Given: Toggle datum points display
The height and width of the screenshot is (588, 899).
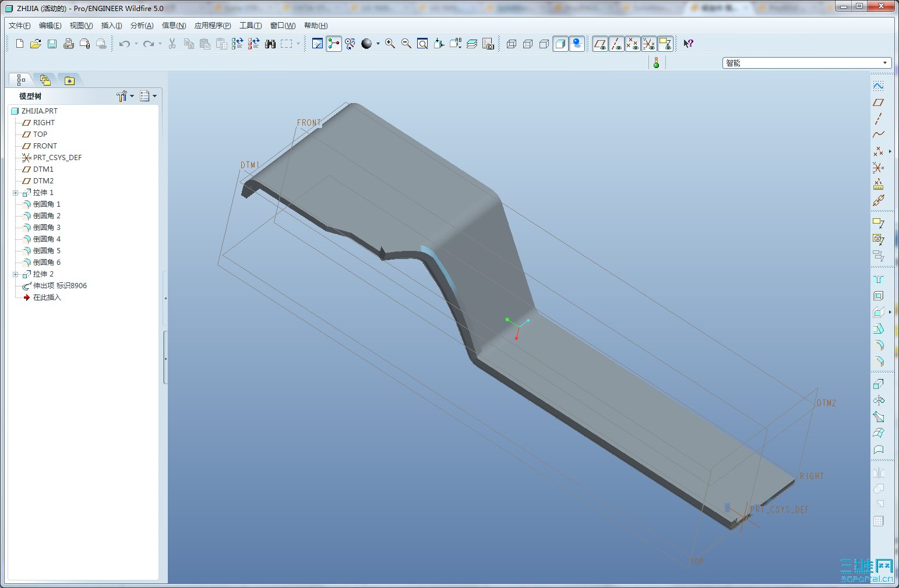Looking at the screenshot, I should tap(633, 44).
